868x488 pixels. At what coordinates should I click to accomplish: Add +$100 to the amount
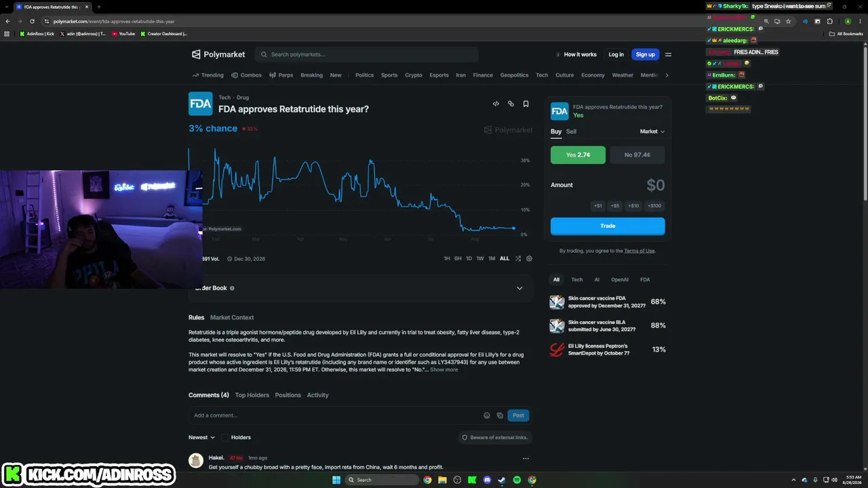[x=654, y=205]
